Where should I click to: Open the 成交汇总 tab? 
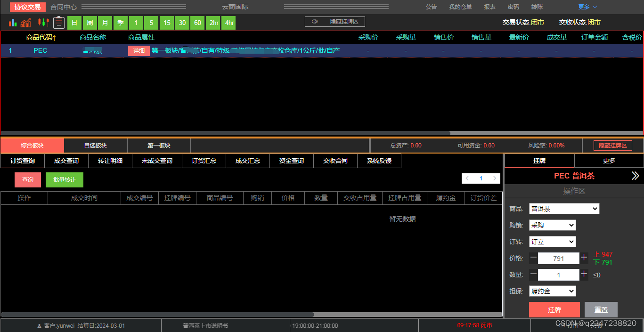(248, 161)
